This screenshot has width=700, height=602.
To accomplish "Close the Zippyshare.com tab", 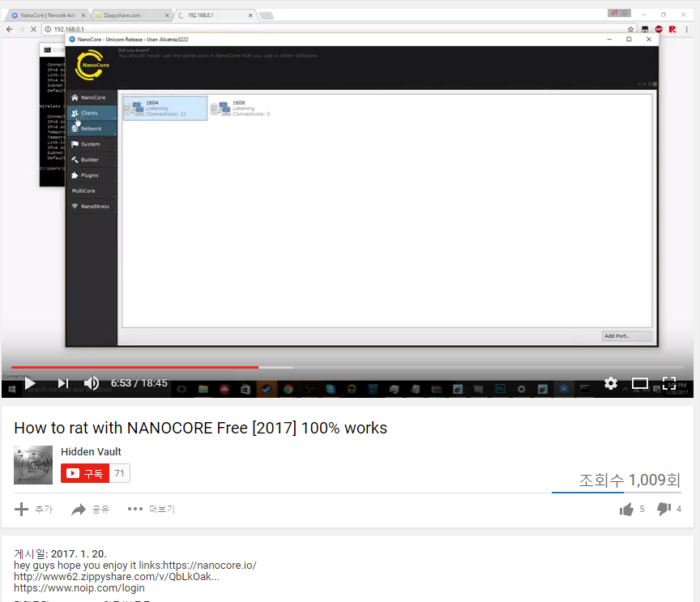I will pyautogui.click(x=167, y=15).
